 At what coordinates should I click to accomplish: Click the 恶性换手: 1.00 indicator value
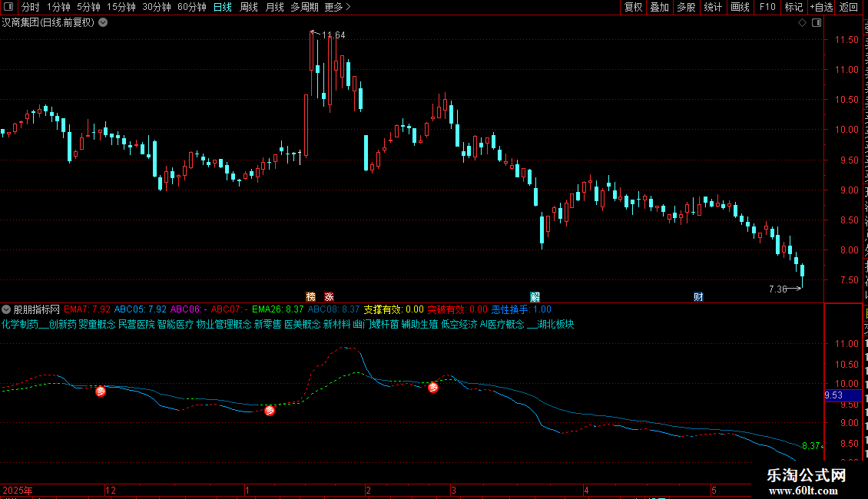[522, 309]
